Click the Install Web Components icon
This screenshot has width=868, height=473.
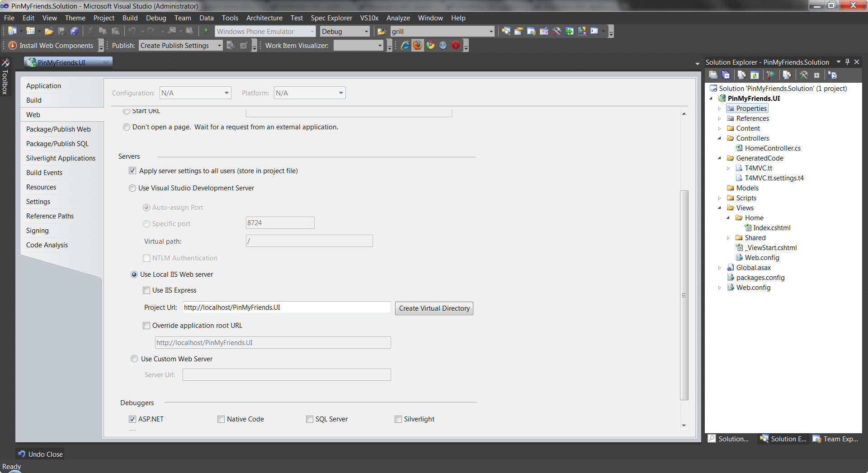coord(13,45)
